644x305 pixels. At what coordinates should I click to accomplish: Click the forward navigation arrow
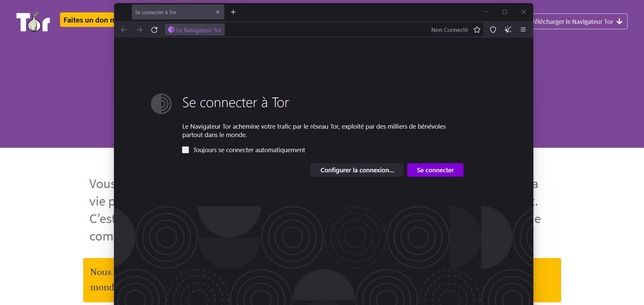click(139, 30)
